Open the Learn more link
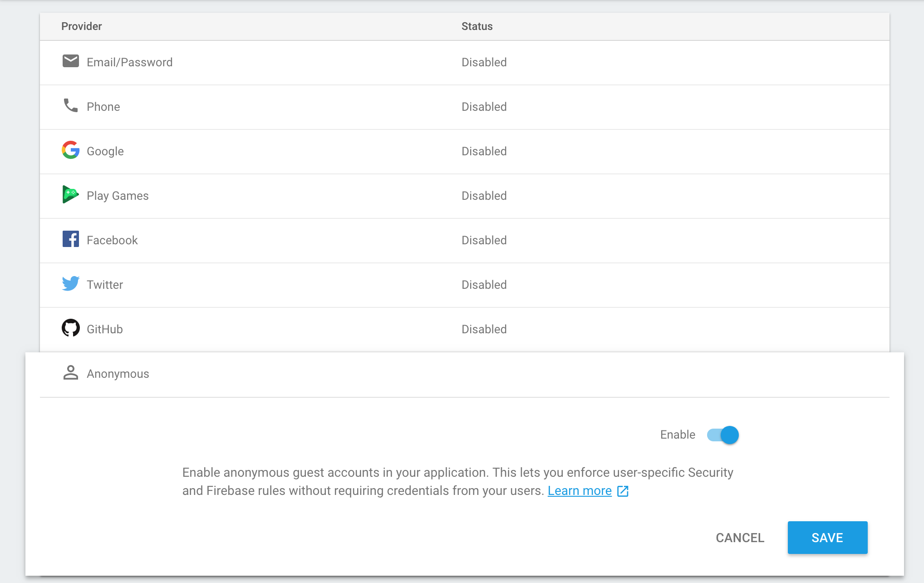The width and height of the screenshot is (924, 583). (580, 491)
